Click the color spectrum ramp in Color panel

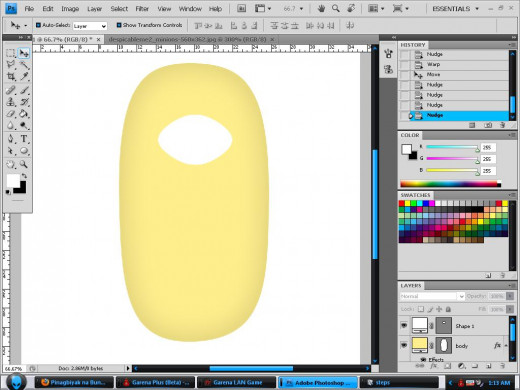450,184
